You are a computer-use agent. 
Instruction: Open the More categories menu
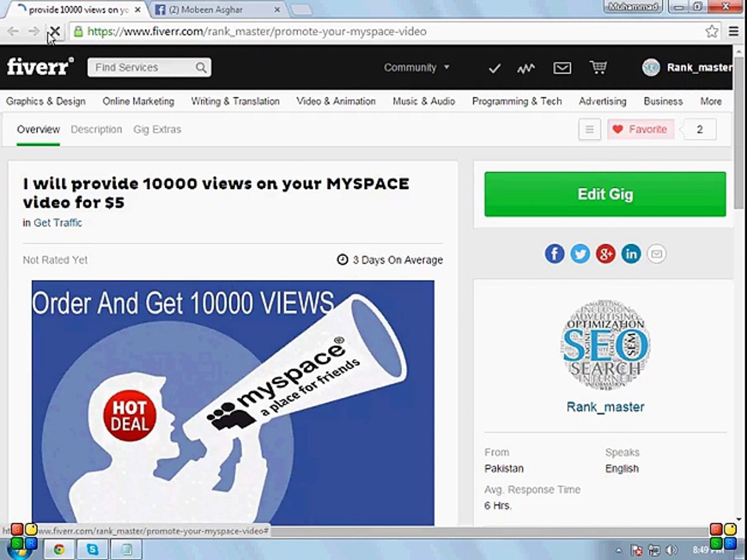click(x=711, y=101)
